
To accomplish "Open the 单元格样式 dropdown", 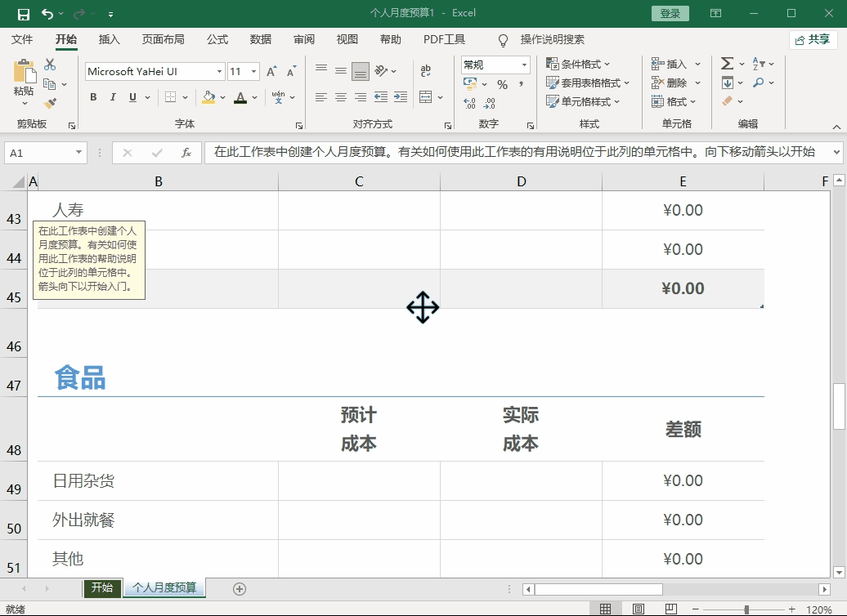I will tap(583, 101).
